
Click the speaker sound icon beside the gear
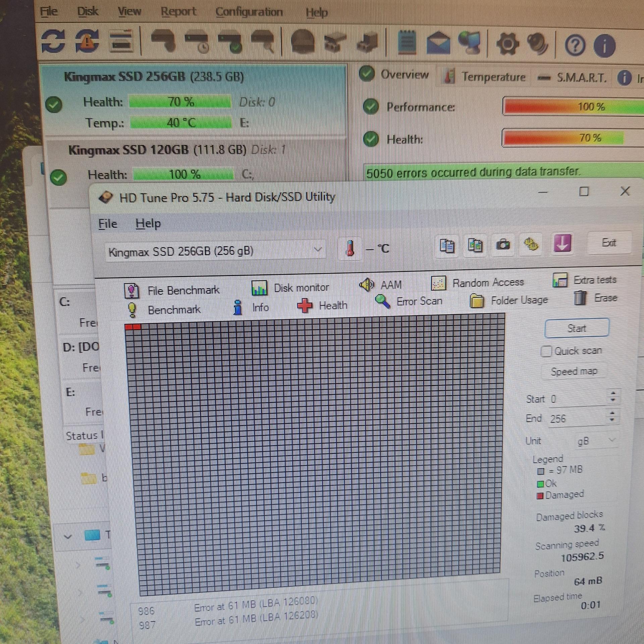point(538,44)
